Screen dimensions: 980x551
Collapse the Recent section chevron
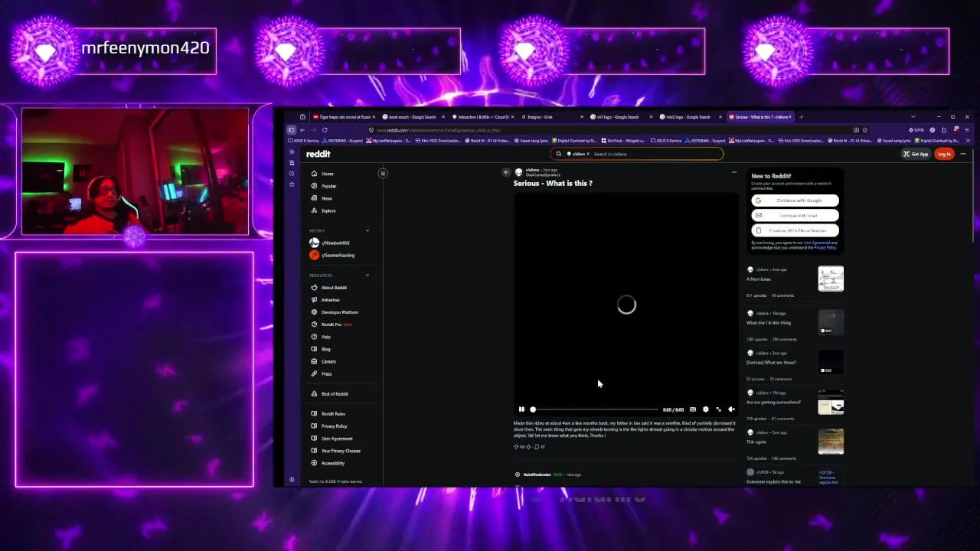coord(367,230)
